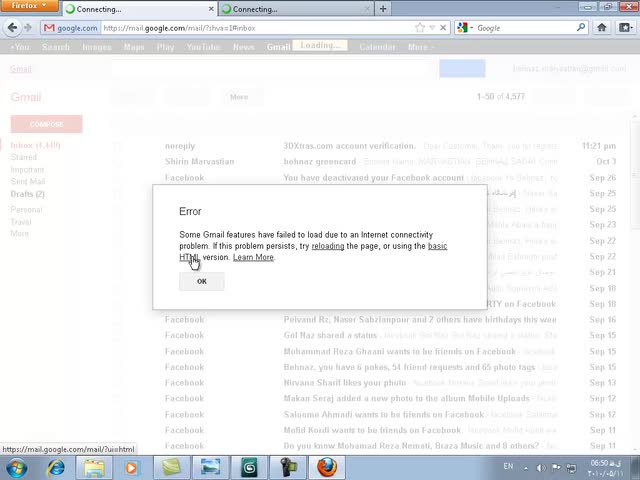Click the blue search button
The width and height of the screenshot is (640, 480).
click(462, 69)
